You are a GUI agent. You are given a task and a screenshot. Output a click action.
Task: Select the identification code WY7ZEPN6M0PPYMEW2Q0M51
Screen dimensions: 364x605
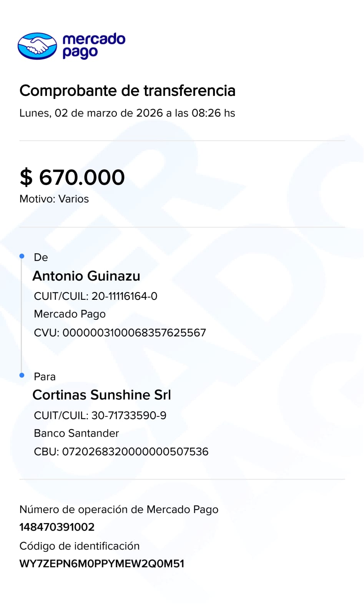pos(102,564)
